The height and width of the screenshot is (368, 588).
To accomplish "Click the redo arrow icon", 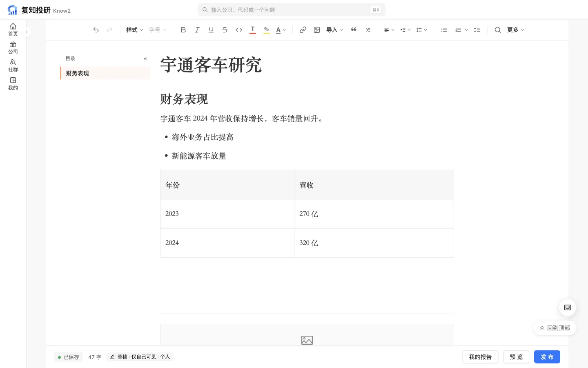I will (110, 30).
